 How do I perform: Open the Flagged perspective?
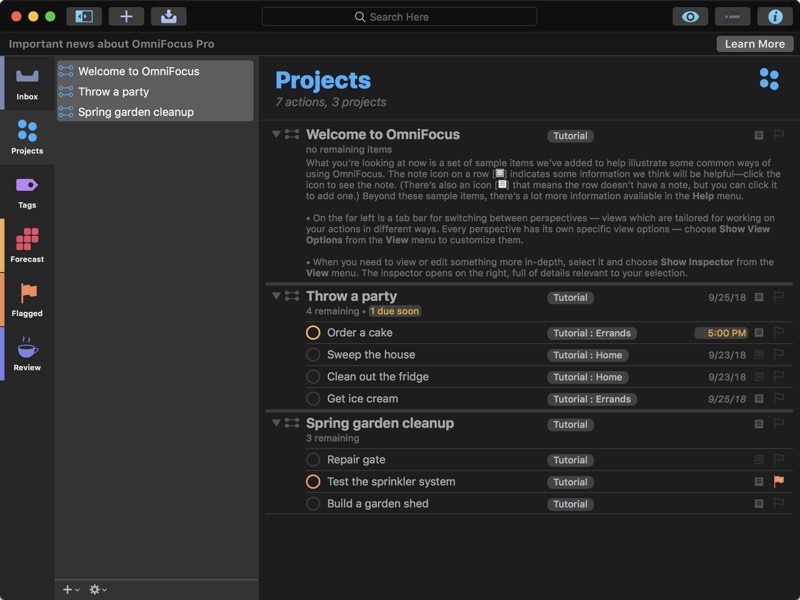click(27, 300)
